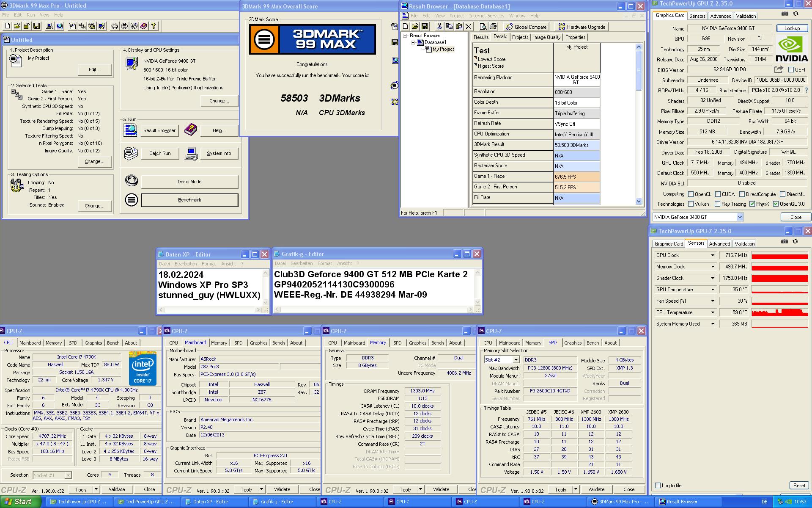The height and width of the screenshot is (508, 812).
Task: Click the Benchmark button in 3DMark
Action: tap(189, 200)
